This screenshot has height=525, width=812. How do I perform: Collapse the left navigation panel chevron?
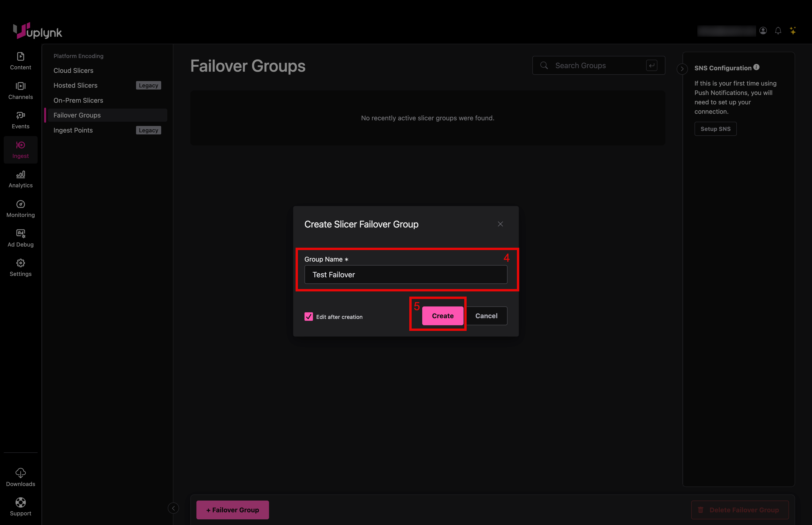pyautogui.click(x=173, y=508)
